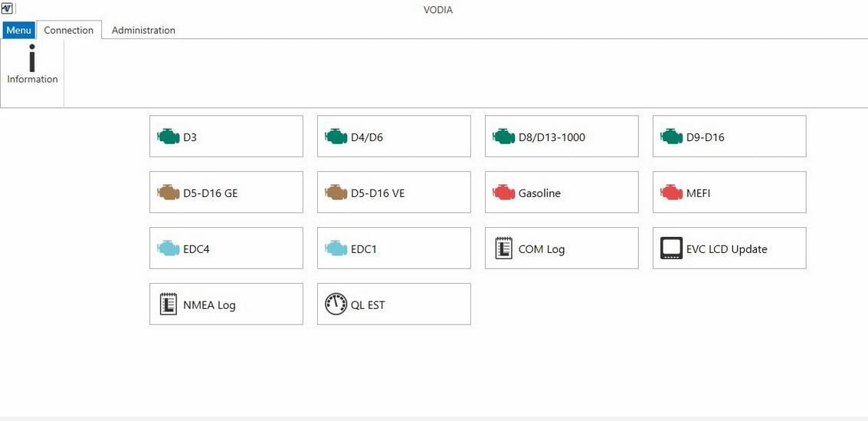Click the EVC LCD Update monitor icon

671,248
